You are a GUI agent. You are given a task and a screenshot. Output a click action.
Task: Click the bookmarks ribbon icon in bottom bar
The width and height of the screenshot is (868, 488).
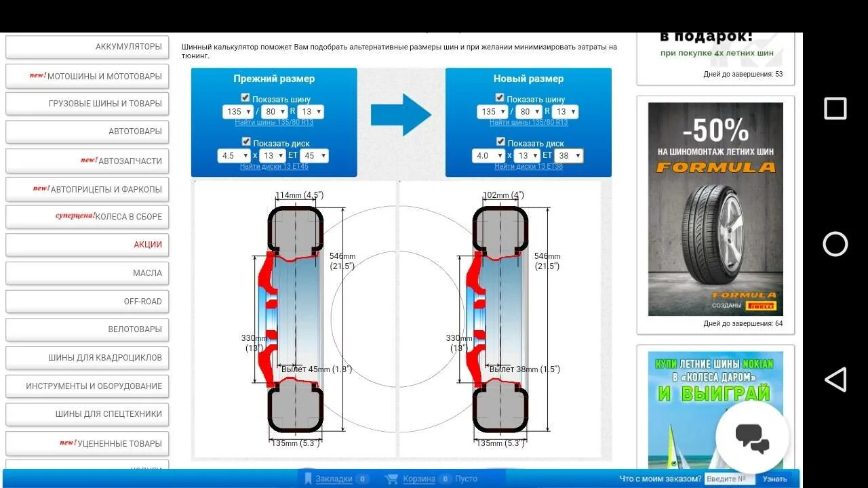(309, 479)
